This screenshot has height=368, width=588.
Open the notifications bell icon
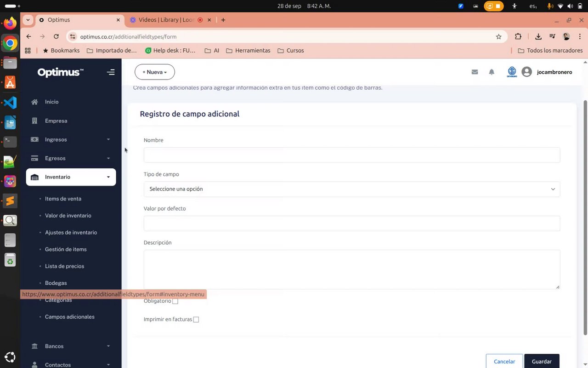coord(492,72)
